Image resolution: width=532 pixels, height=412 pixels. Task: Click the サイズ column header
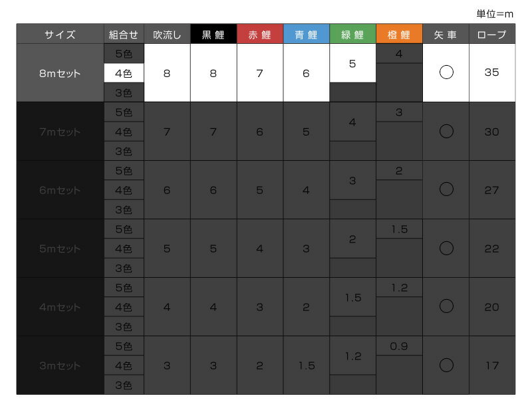point(60,35)
